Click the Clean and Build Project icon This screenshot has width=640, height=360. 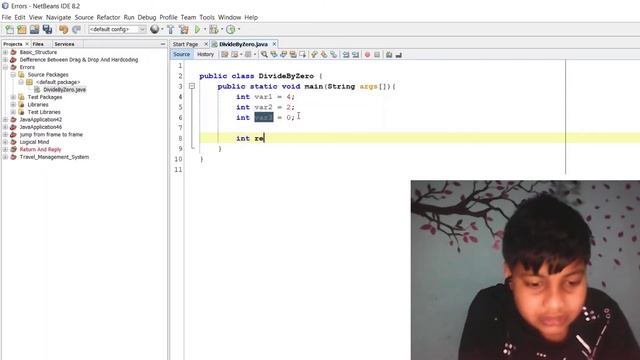(x=184, y=29)
